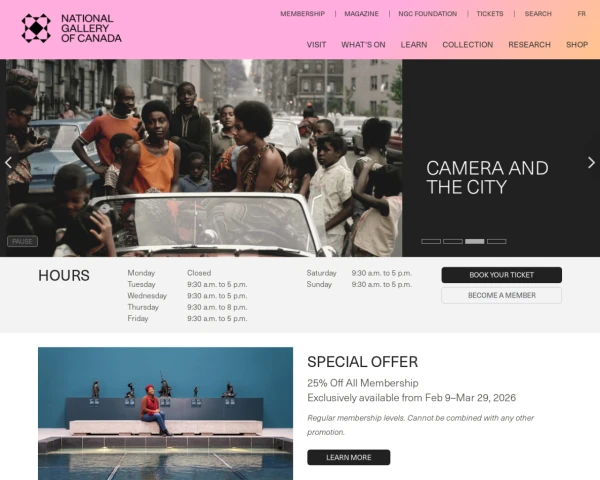Click the National Gallery of Canada logo
600x480 pixels.
pyautogui.click(x=72, y=28)
